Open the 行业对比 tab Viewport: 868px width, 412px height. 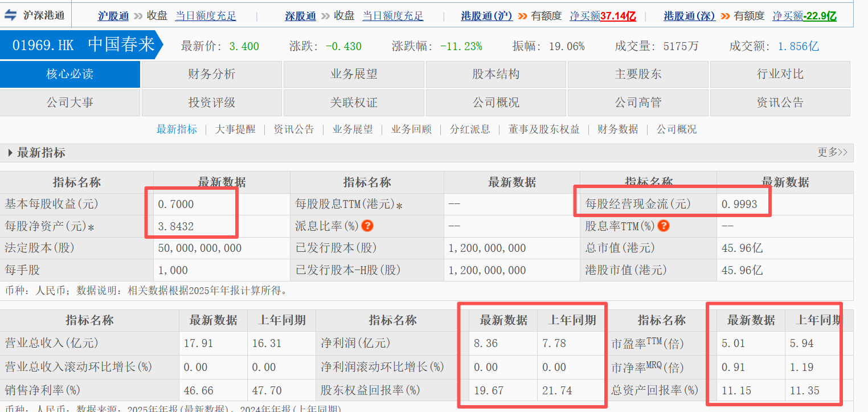click(780, 74)
